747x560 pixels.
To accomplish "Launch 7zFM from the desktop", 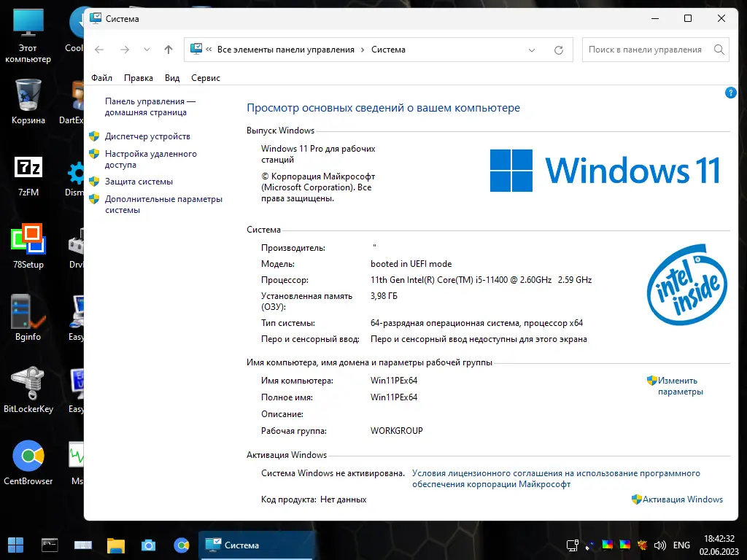I will (x=28, y=175).
